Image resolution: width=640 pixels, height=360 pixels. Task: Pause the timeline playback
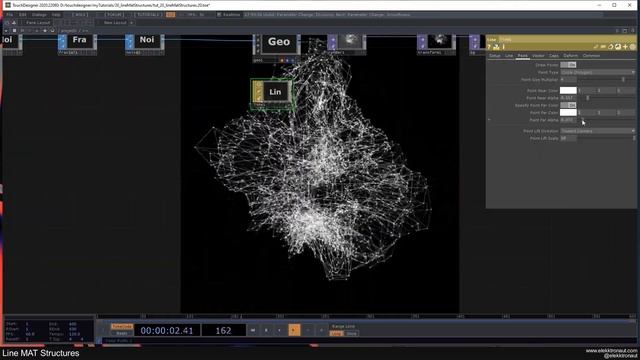click(x=267, y=330)
